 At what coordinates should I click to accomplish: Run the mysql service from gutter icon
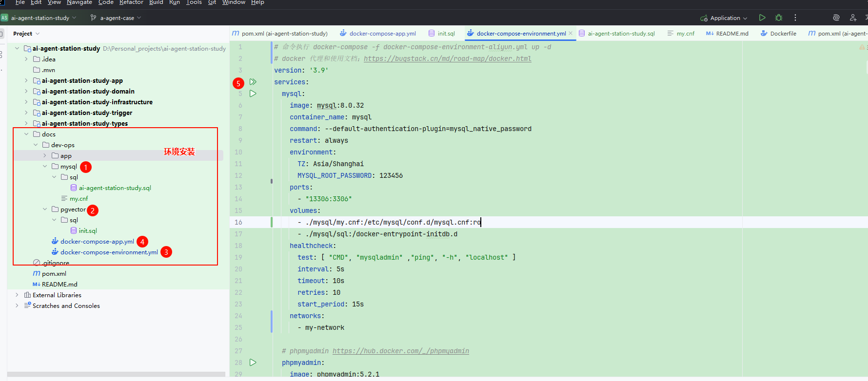point(253,94)
